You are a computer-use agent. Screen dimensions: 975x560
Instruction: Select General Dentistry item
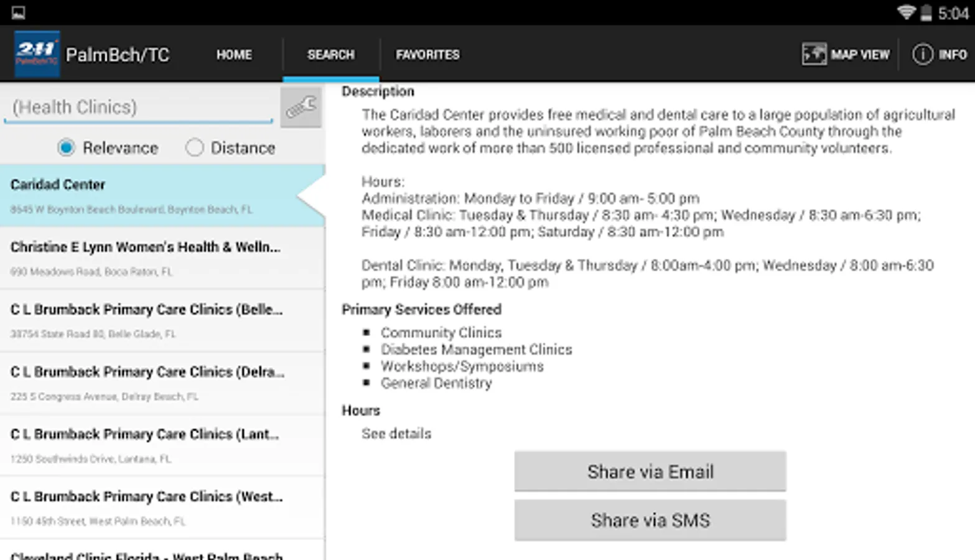tap(436, 383)
